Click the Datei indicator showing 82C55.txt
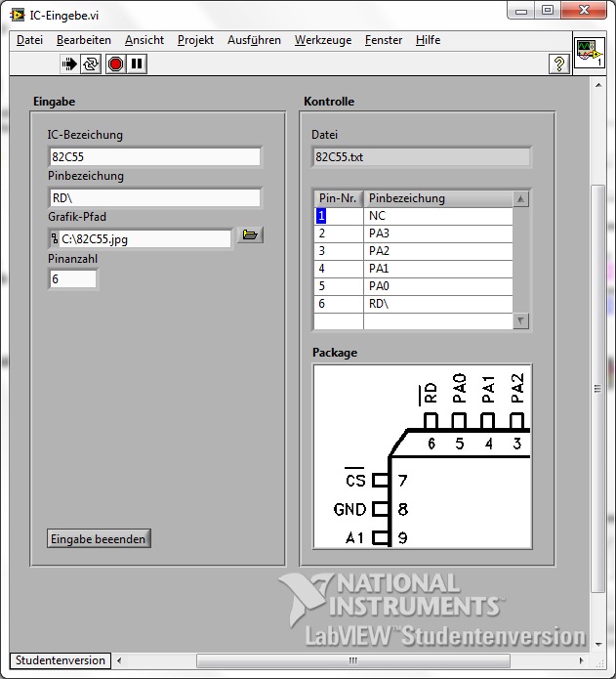 click(x=422, y=156)
